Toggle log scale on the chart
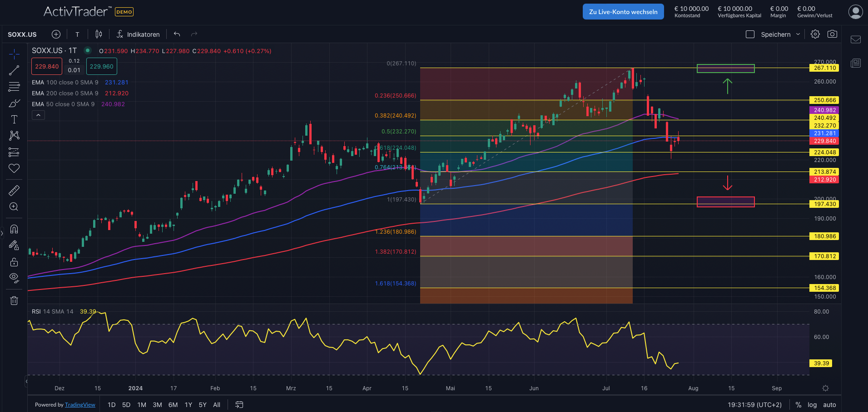 coord(812,405)
